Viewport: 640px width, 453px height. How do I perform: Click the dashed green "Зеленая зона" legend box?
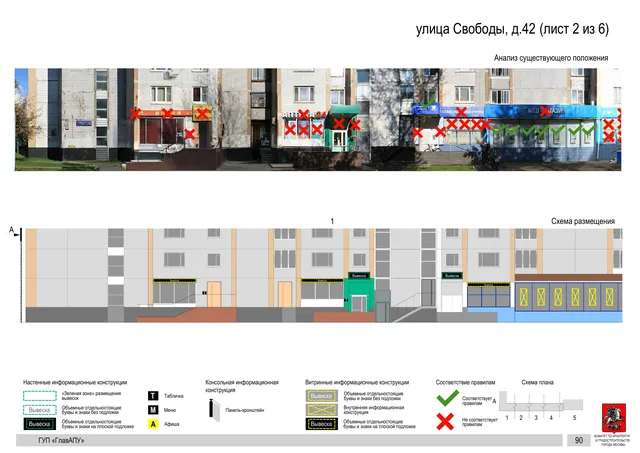[x=40, y=395]
